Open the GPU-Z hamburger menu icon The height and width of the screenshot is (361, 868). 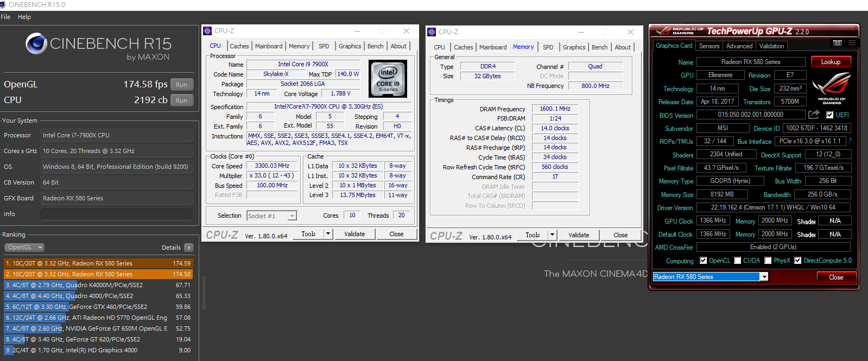[x=852, y=43]
